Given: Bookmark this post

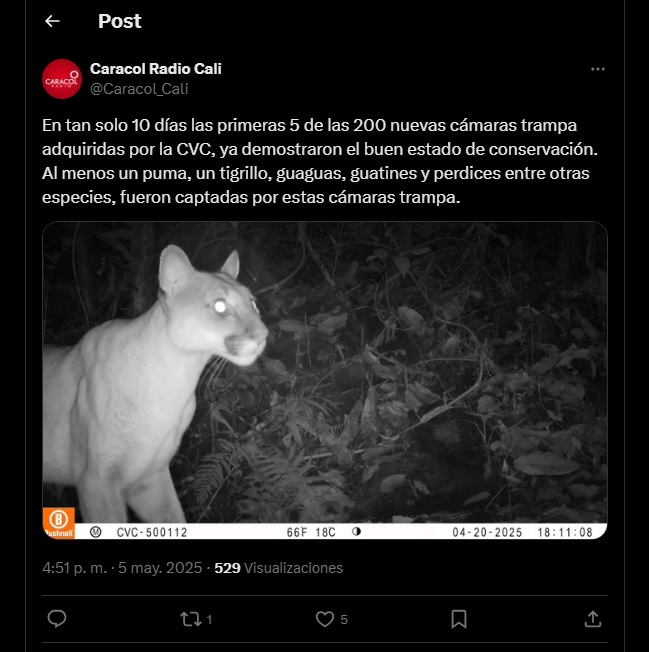Looking at the screenshot, I should [459, 619].
